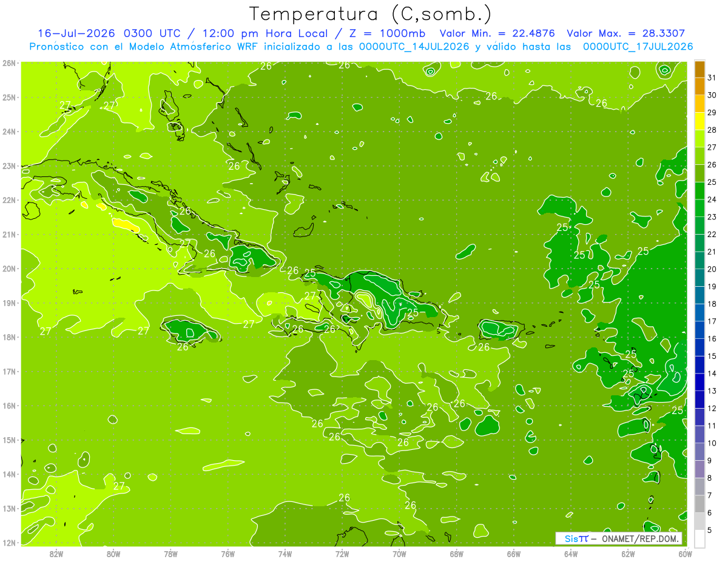Click the '14N' latitude axis label
Screen dimensions: 728x562
8,474
